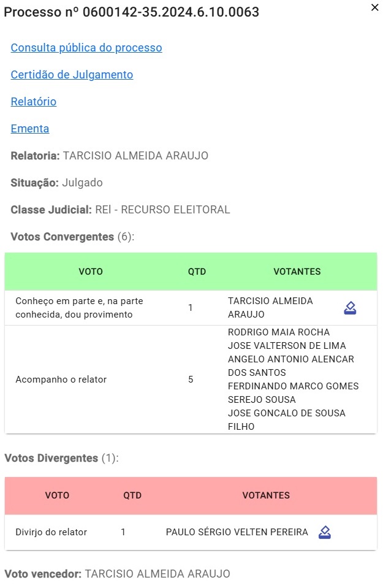Image resolution: width=383 pixels, height=588 pixels.
Task: Select the "Acompanho o relator" vote row
Action: coord(61,380)
